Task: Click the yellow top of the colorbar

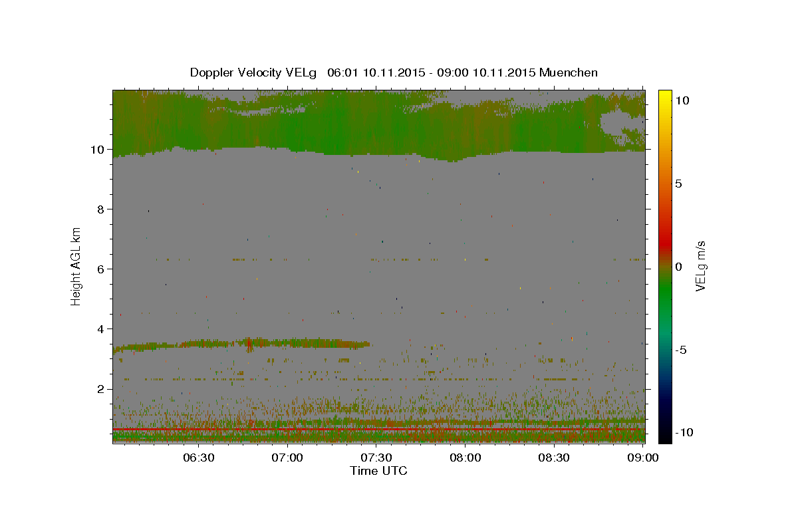Action: tap(665, 94)
